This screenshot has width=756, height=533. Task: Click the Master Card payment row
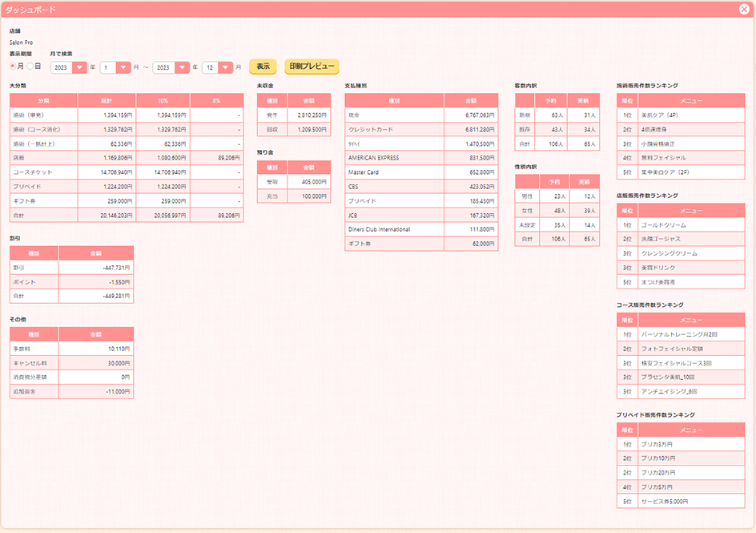tap(421, 172)
